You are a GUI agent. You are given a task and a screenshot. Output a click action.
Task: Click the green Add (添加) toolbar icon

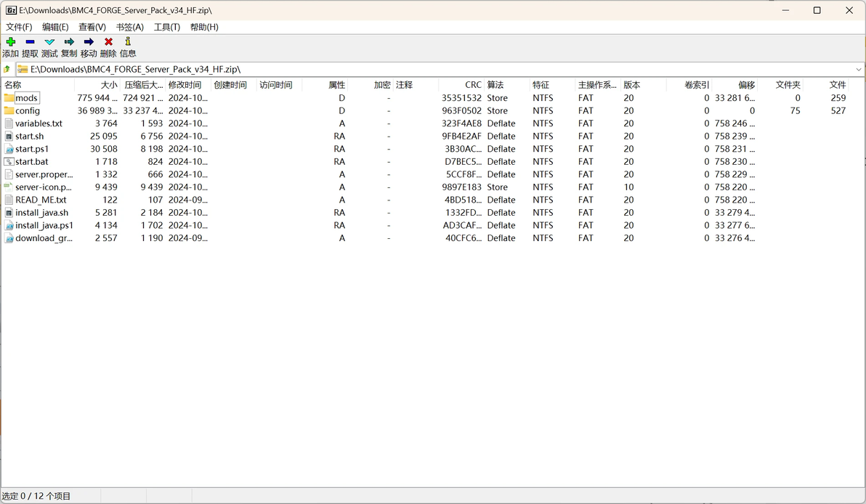click(x=10, y=42)
